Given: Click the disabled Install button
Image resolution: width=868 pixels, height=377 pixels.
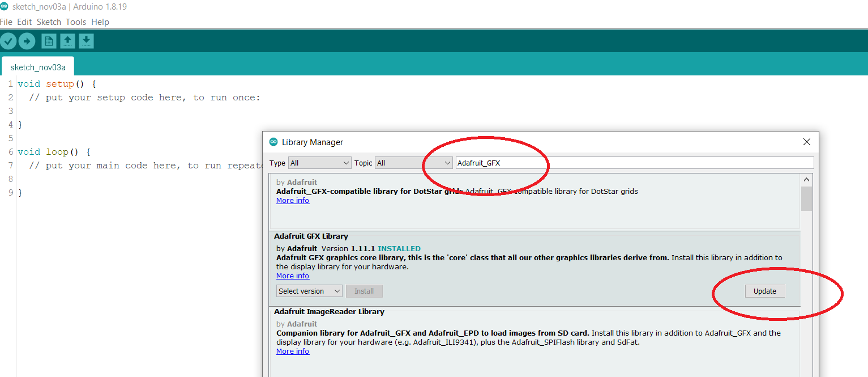Looking at the screenshot, I should pyautogui.click(x=364, y=291).
